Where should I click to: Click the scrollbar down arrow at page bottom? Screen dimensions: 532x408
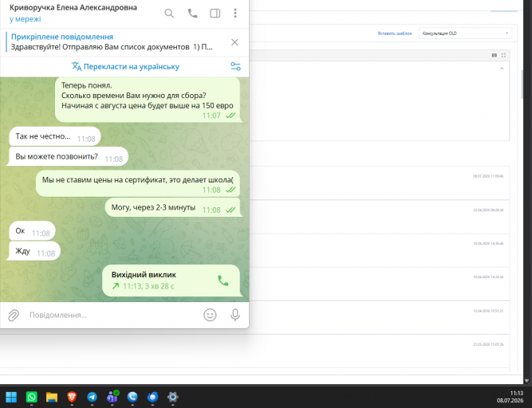point(526,381)
